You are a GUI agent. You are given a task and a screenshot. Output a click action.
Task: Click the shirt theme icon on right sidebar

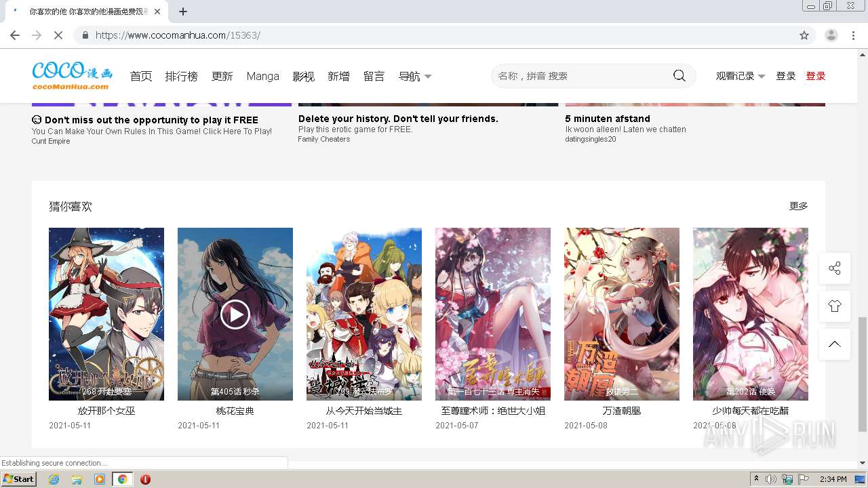[x=835, y=306]
